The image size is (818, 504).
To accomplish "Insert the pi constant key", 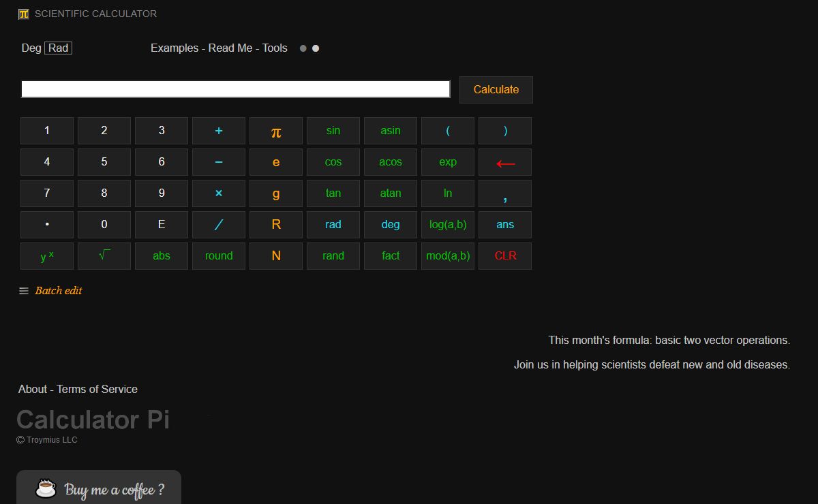I will (x=276, y=131).
